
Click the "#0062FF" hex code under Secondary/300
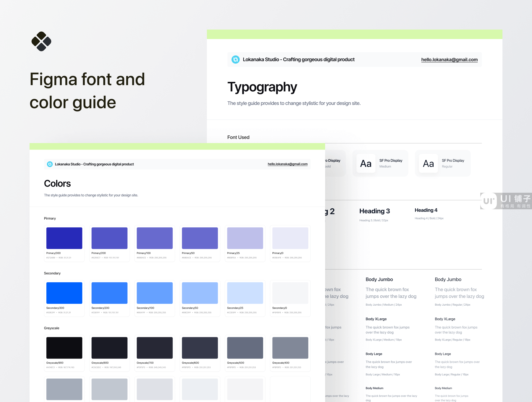tap(51, 312)
